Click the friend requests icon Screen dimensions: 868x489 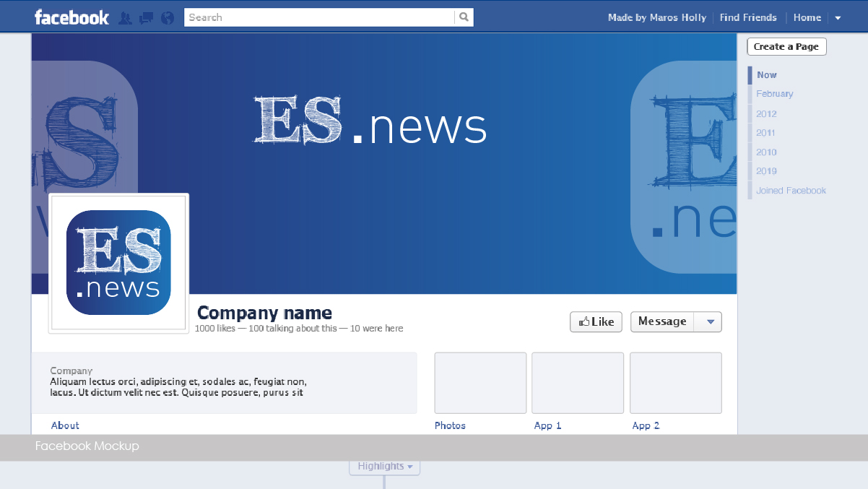(125, 18)
